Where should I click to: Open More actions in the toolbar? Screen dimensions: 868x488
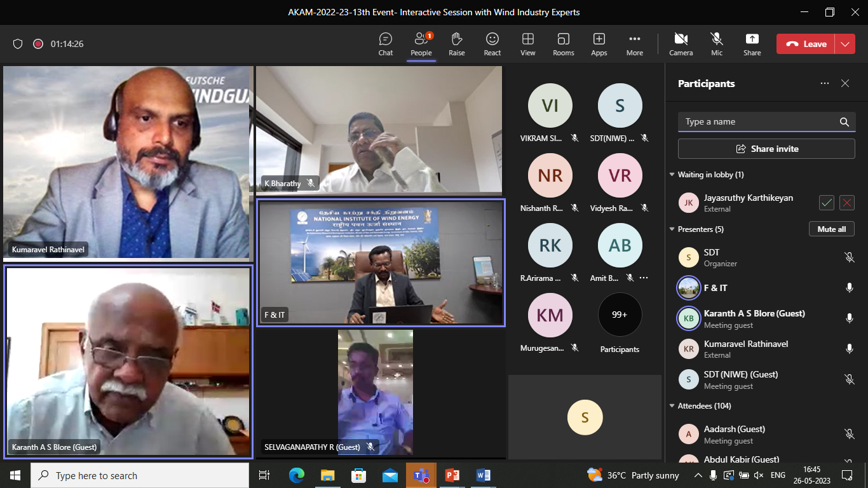pyautogui.click(x=634, y=44)
